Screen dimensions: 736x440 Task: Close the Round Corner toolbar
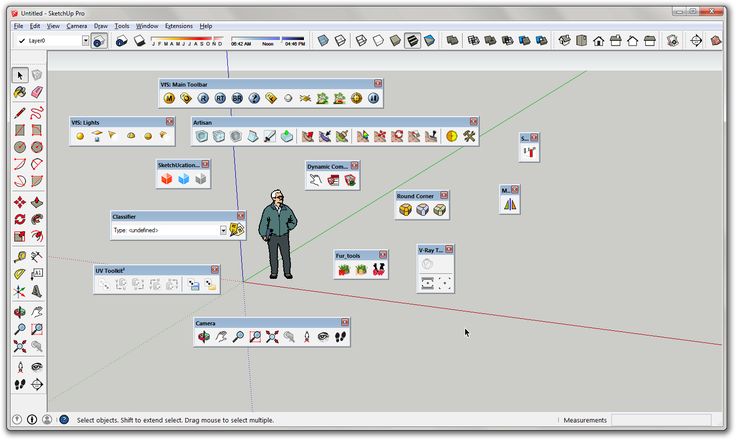(444, 195)
